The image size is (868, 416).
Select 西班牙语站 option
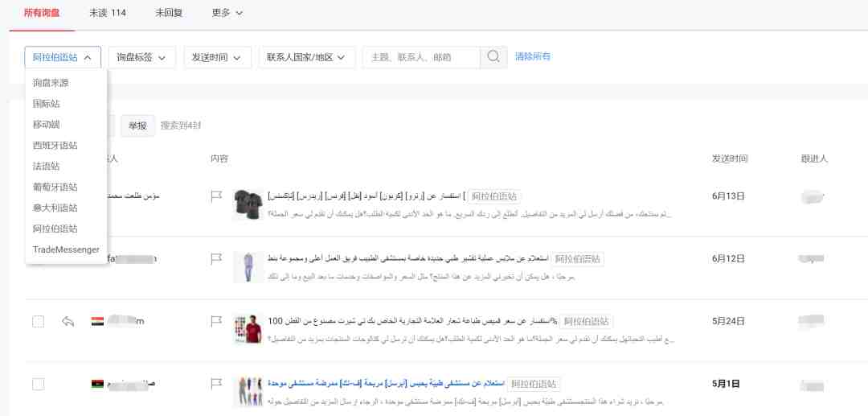(x=66, y=145)
